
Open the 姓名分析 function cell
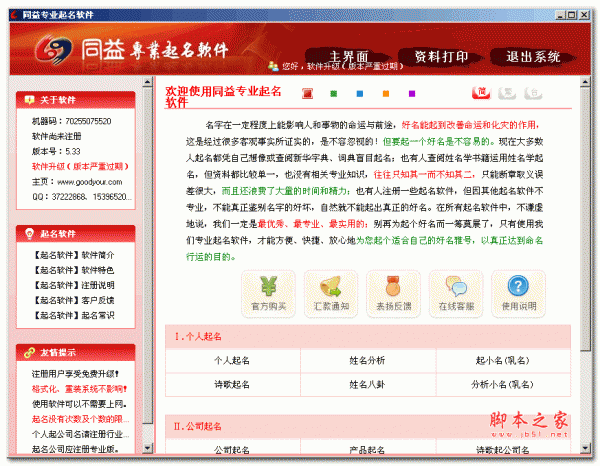pyautogui.click(x=368, y=360)
